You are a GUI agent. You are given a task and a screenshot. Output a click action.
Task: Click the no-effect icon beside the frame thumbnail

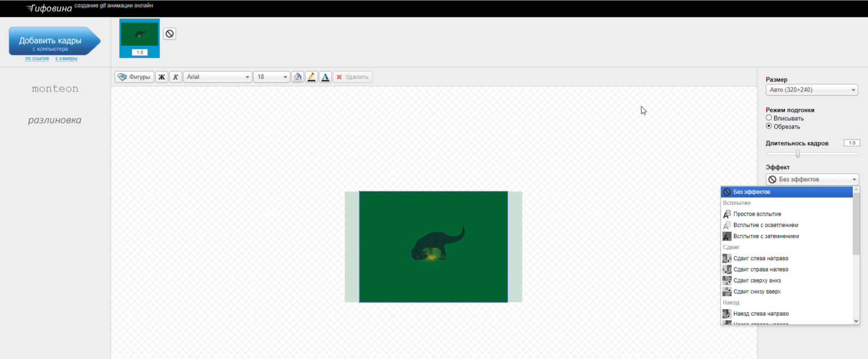click(170, 34)
